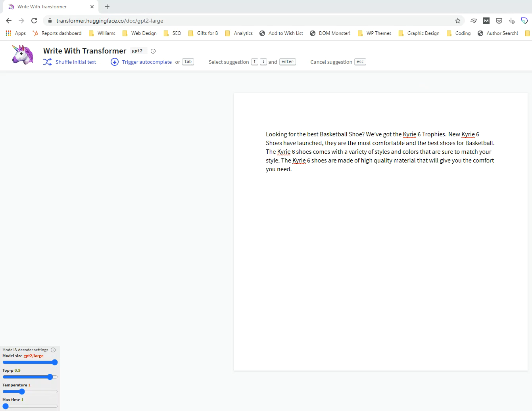This screenshot has width=532, height=411.
Task: Reload the page in the browser
Action: pos(34,21)
